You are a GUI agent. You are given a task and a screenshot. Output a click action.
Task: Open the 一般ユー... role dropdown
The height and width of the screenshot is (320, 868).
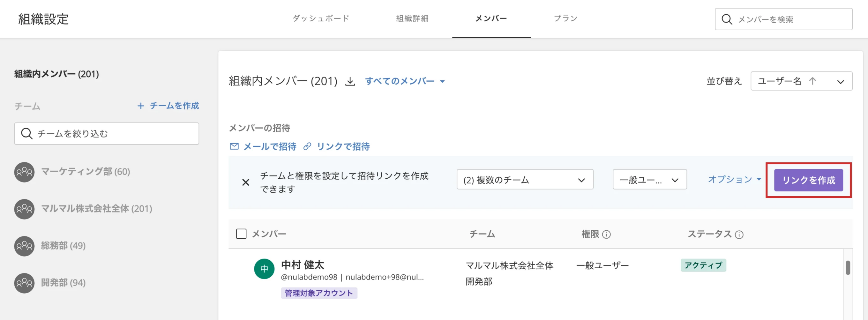(650, 180)
